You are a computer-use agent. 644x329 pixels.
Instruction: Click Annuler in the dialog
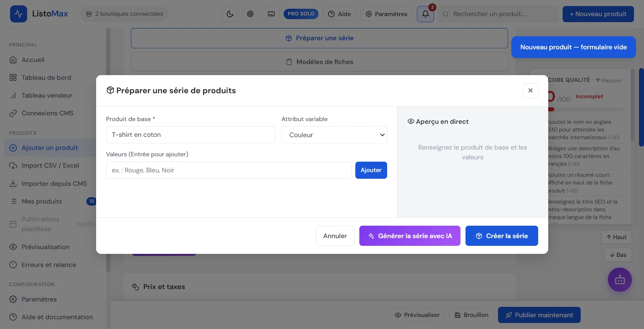point(335,236)
